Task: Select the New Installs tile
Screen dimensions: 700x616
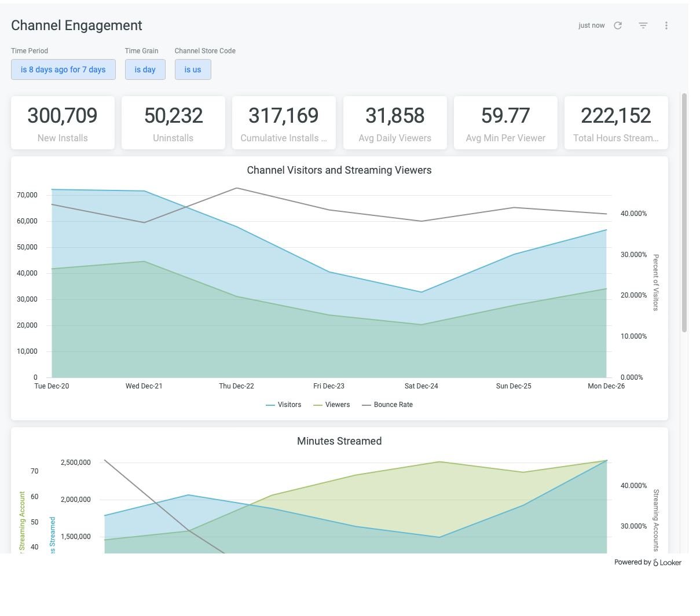Action: coord(63,123)
